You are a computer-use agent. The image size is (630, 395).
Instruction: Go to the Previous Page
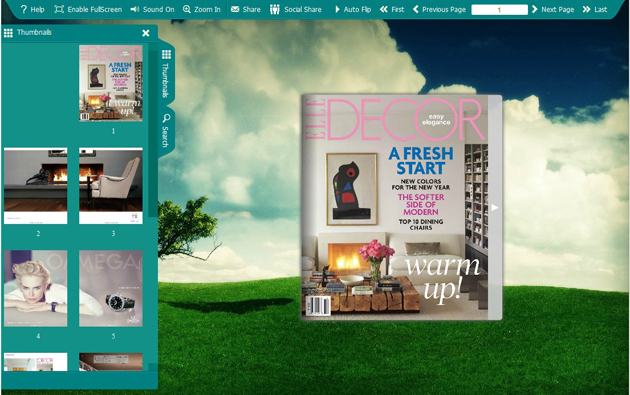point(439,9)
